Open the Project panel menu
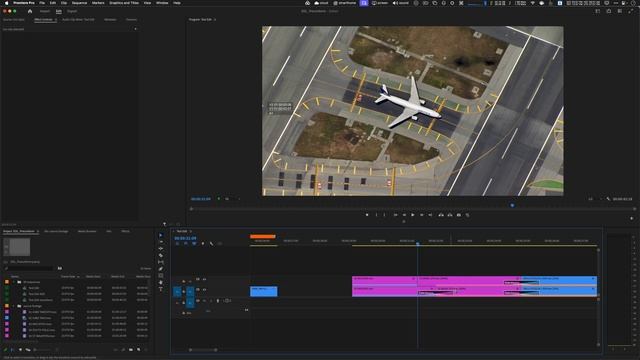640x360 pixels. click(x=38, y=231)
